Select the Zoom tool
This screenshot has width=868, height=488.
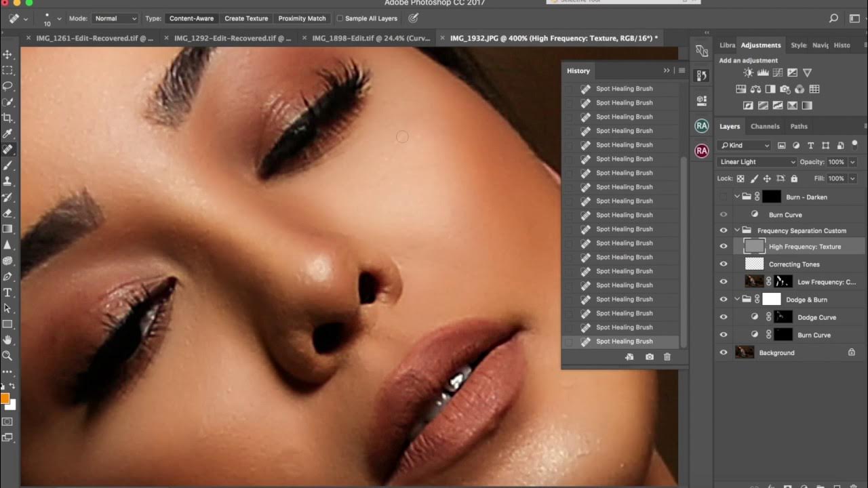pos(8,355)
